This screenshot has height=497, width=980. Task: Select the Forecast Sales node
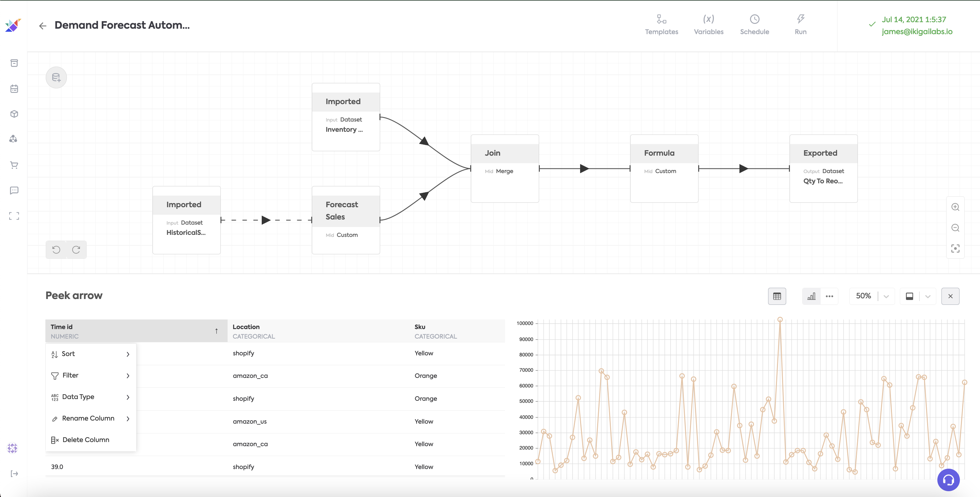[345, 219]
